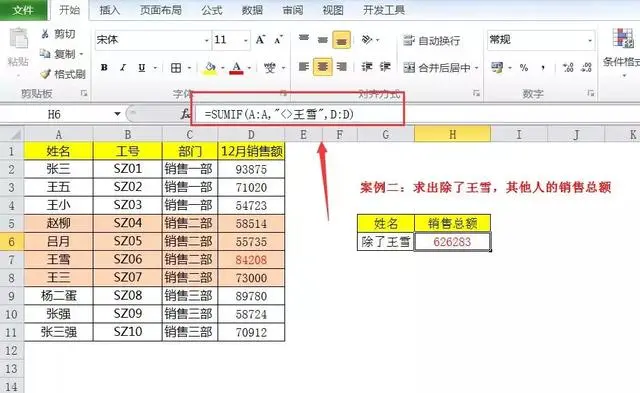Open the Alignment group dialog launcher
This screenshot has height=393, width=640.
point(476,93)
